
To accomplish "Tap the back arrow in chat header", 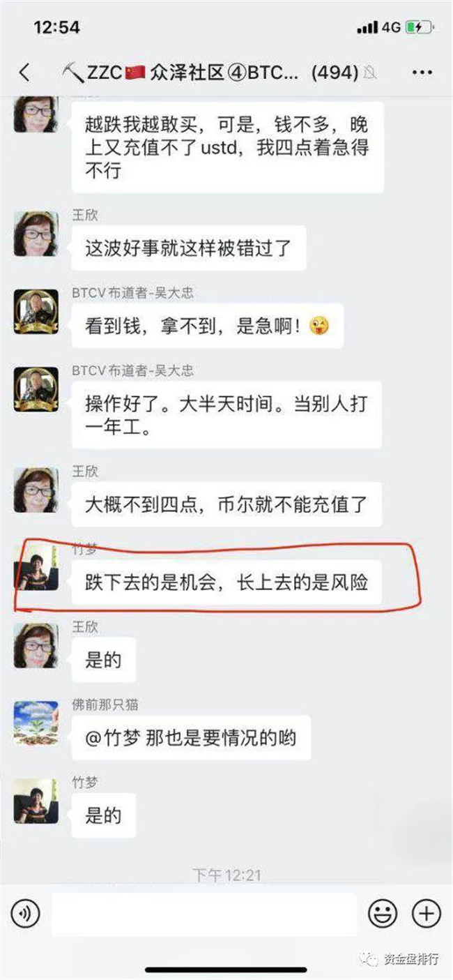I will [25, 71].
